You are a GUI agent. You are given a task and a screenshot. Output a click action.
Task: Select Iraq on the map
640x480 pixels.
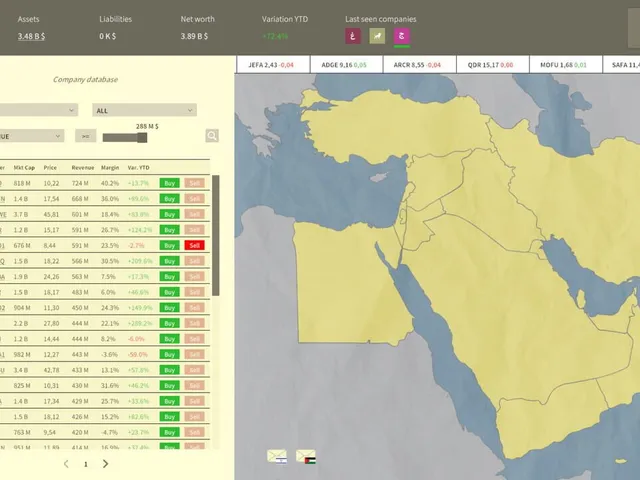click(494, 200)
